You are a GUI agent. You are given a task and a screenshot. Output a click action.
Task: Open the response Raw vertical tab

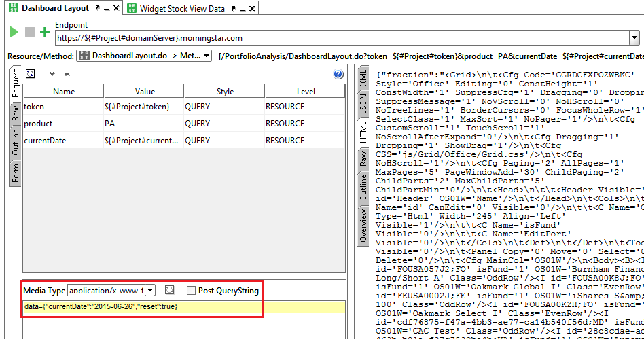point(363,158)
